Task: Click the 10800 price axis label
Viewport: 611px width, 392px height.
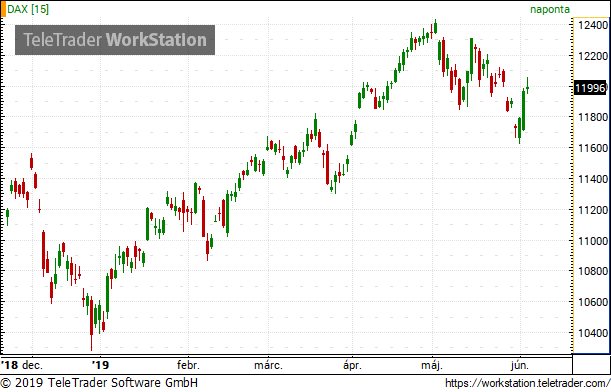Action: [593, 271]
